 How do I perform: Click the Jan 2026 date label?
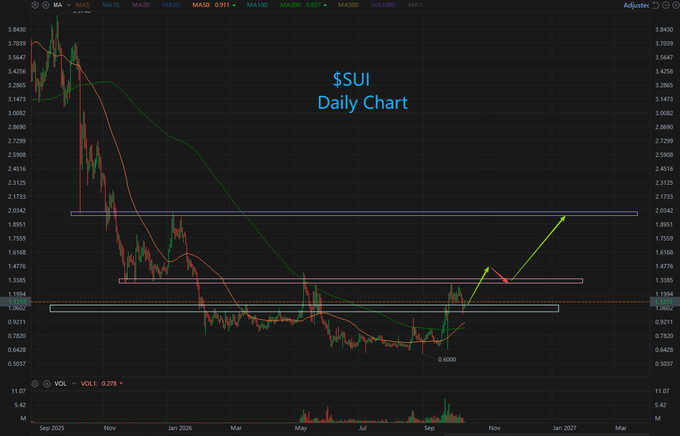pos(180,428)
